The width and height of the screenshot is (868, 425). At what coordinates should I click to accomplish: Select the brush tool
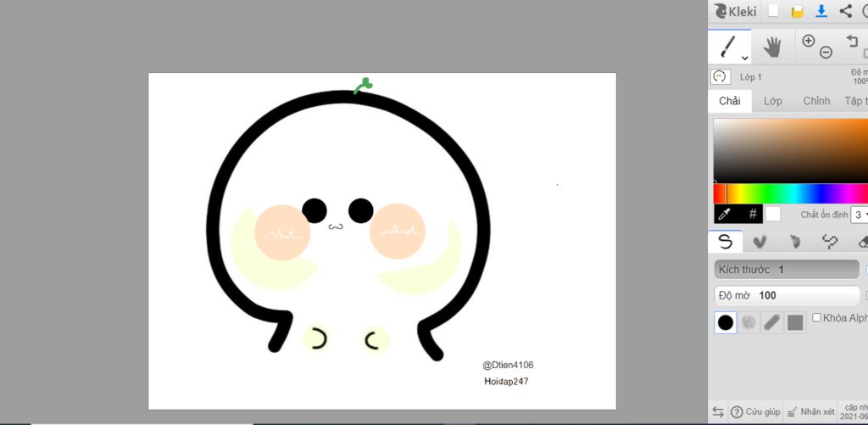[x=729, y=48]
